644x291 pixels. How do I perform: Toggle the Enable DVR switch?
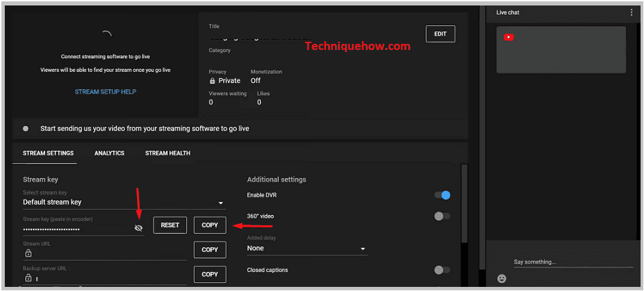click(x=443, y=195)
